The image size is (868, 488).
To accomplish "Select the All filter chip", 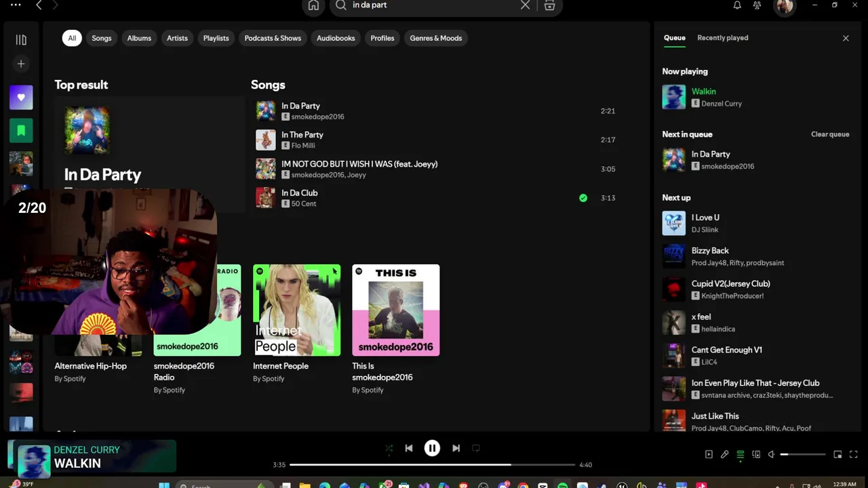I will click(72, 38).
